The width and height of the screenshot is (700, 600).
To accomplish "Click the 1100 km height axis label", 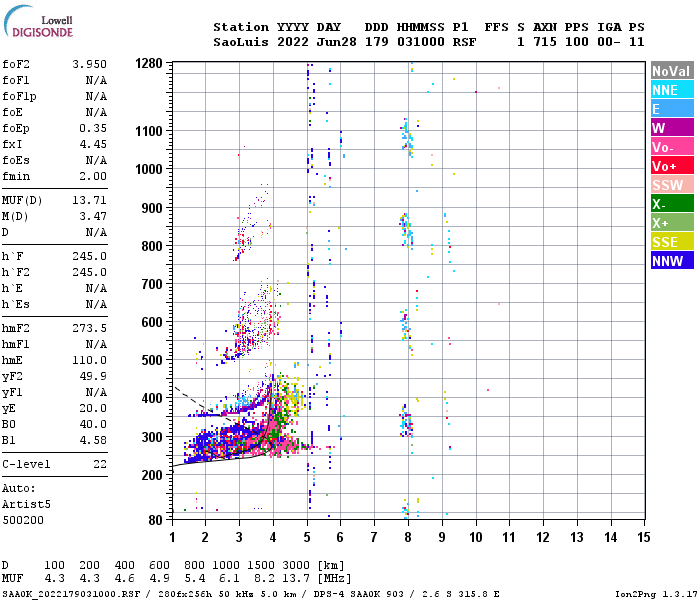I will coord(149,131).
